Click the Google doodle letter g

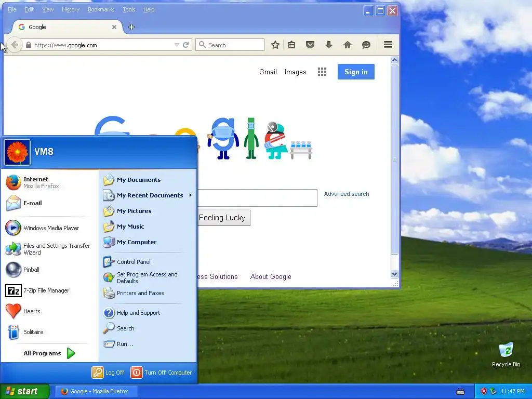(223, 138)
